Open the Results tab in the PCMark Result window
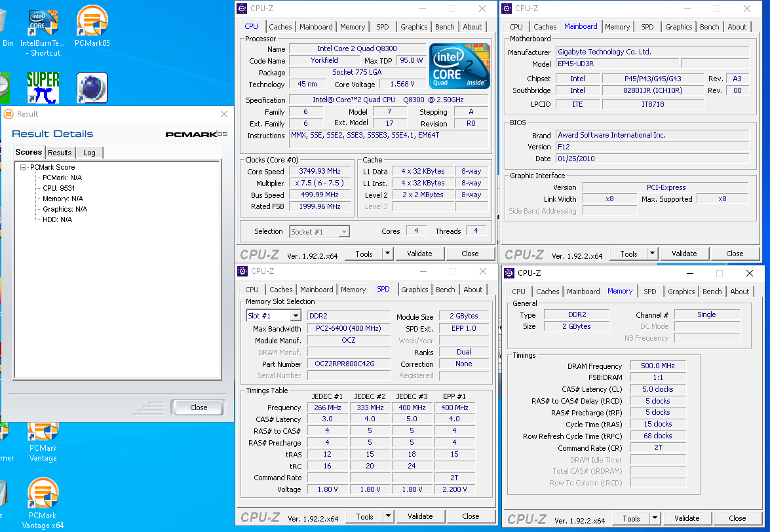 [60, 153]
